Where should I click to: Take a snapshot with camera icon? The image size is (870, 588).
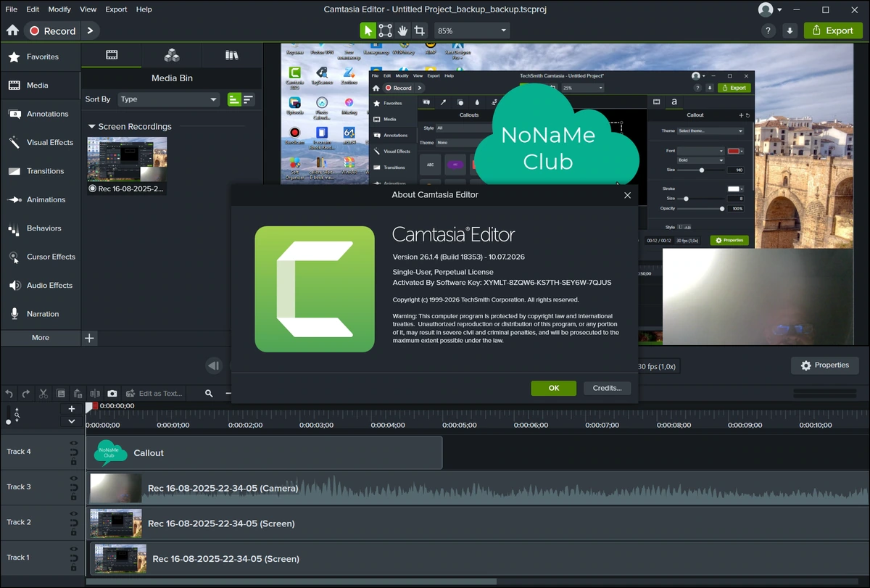click(112, 394)
